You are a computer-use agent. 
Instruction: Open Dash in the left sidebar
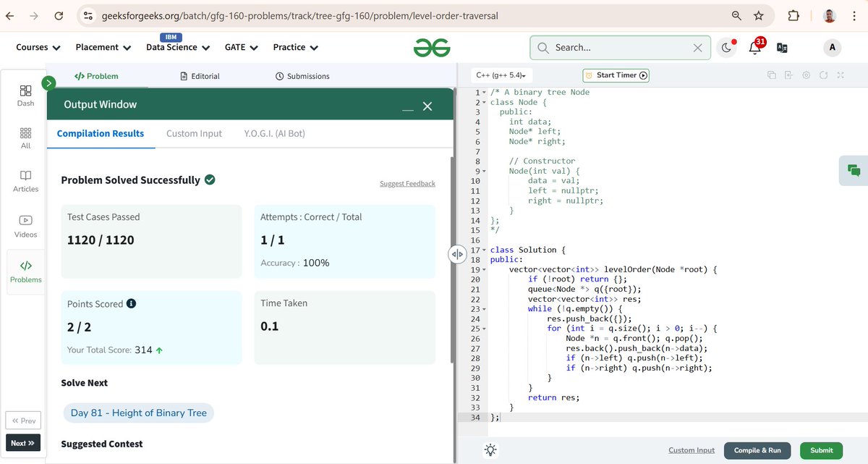click(25, 96)
